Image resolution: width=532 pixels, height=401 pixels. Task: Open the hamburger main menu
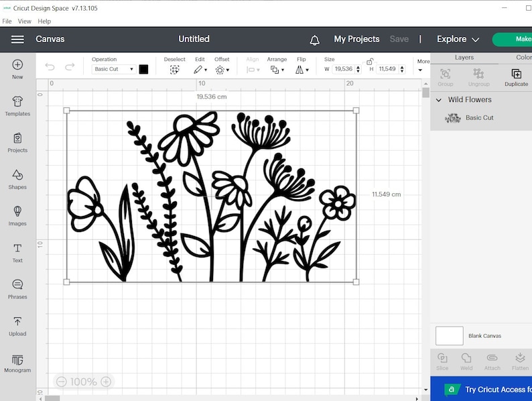click(x=17, y=40)
